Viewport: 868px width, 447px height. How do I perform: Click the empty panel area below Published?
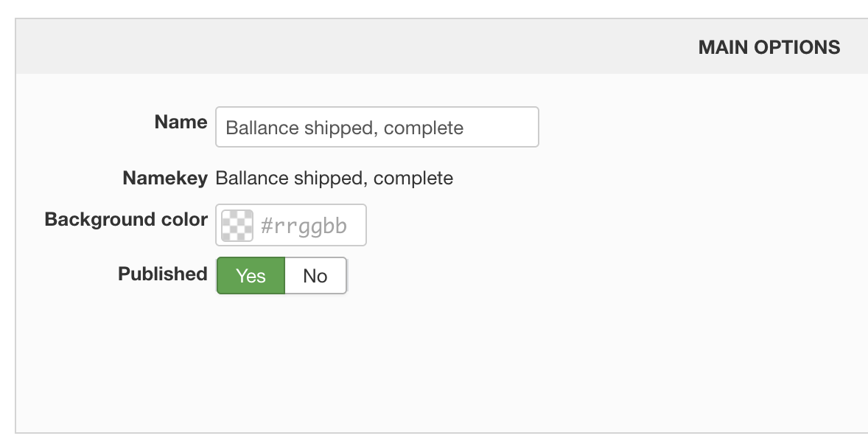442,361
